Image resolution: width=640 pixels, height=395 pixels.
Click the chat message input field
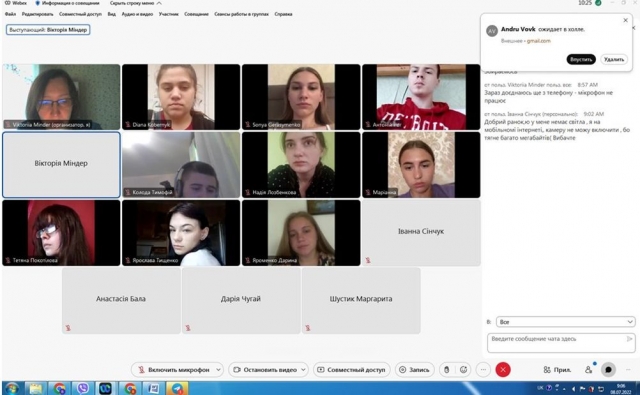(561, 343)
